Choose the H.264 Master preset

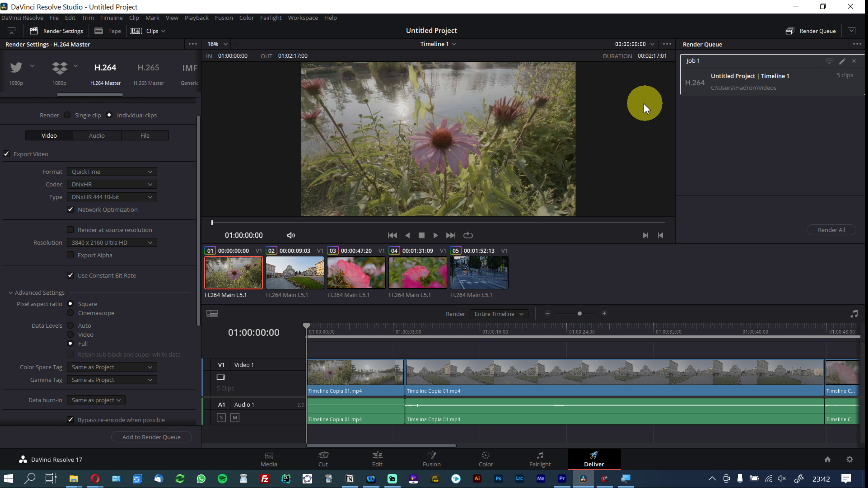[x=105, y=73]
